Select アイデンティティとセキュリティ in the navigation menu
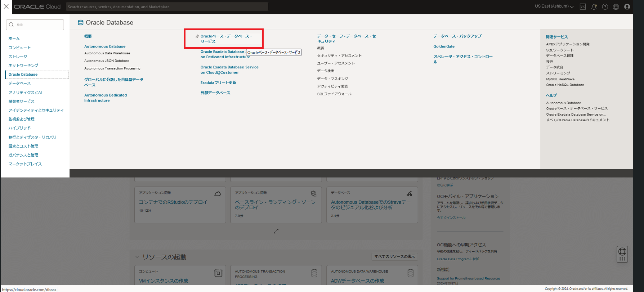 point(36,110)
